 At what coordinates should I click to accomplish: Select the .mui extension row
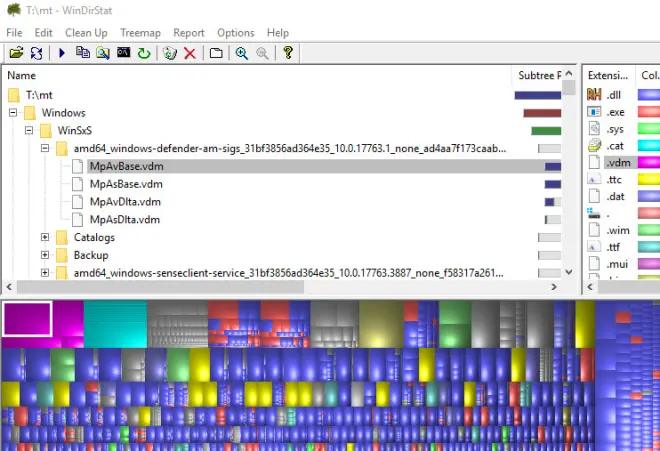622,264
